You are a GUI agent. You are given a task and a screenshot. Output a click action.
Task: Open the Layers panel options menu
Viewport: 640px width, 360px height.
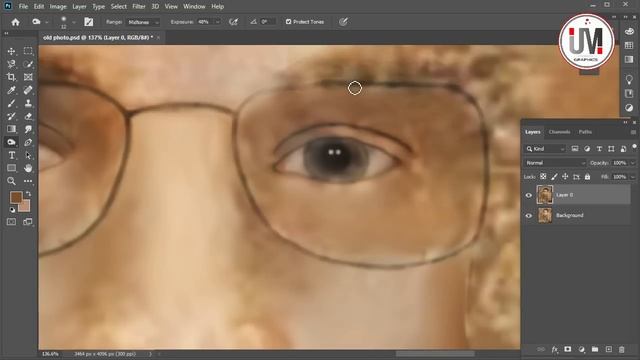(x=633, y=132)
